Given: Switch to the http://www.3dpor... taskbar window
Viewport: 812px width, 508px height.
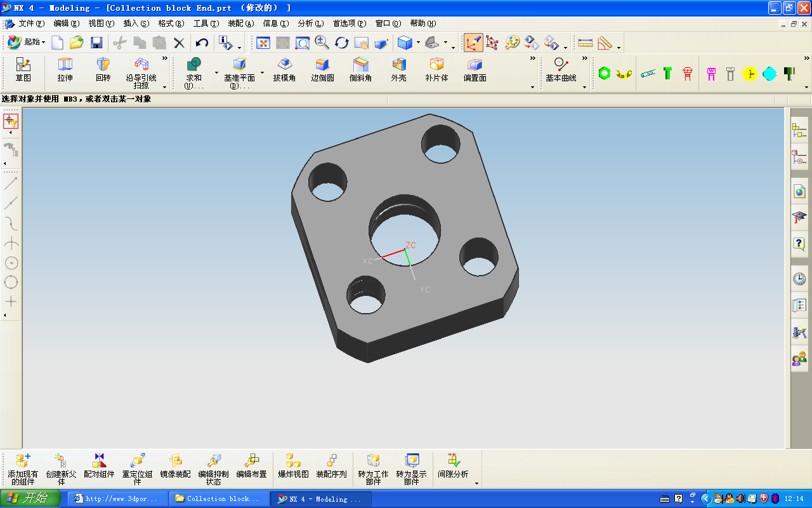Looking at the screenshot, I should pyautogui.click(x=118, y=498).
